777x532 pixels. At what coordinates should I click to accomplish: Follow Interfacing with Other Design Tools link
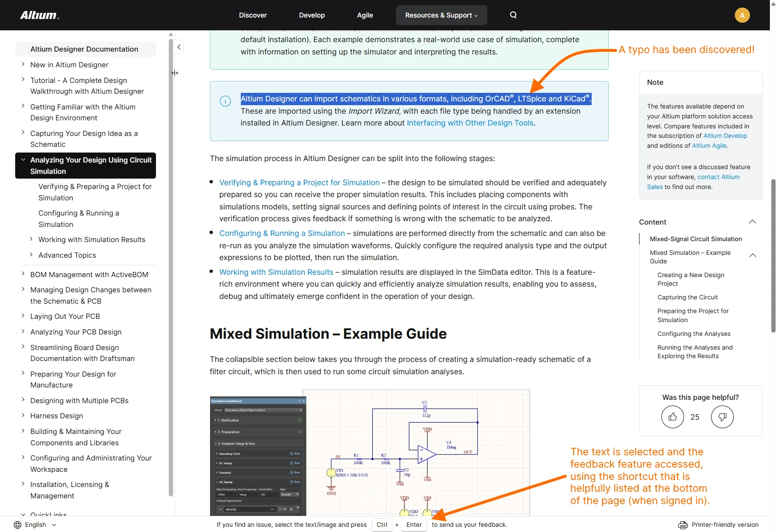tap(470, 123)
